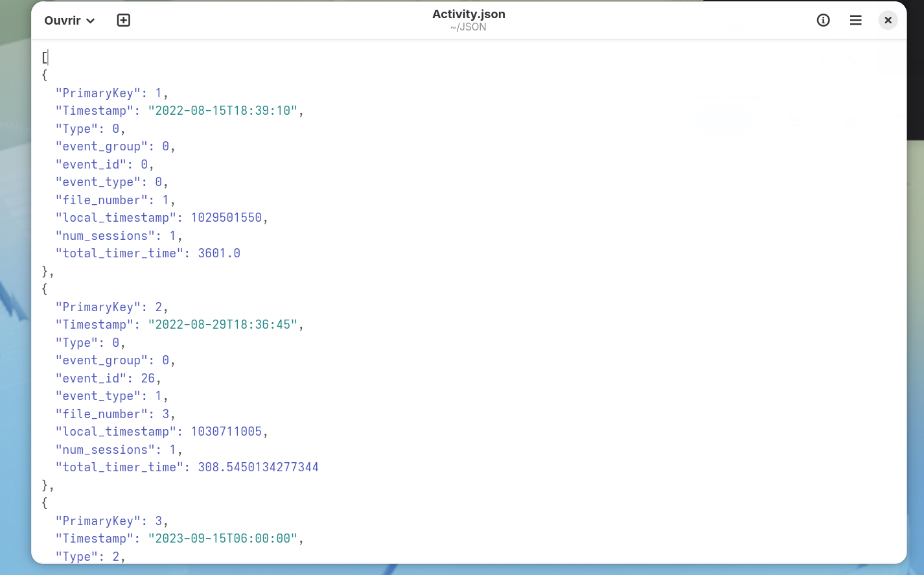Create a new document tab
The height and width of the screenshot is (575, 924).
coord(123,20)
